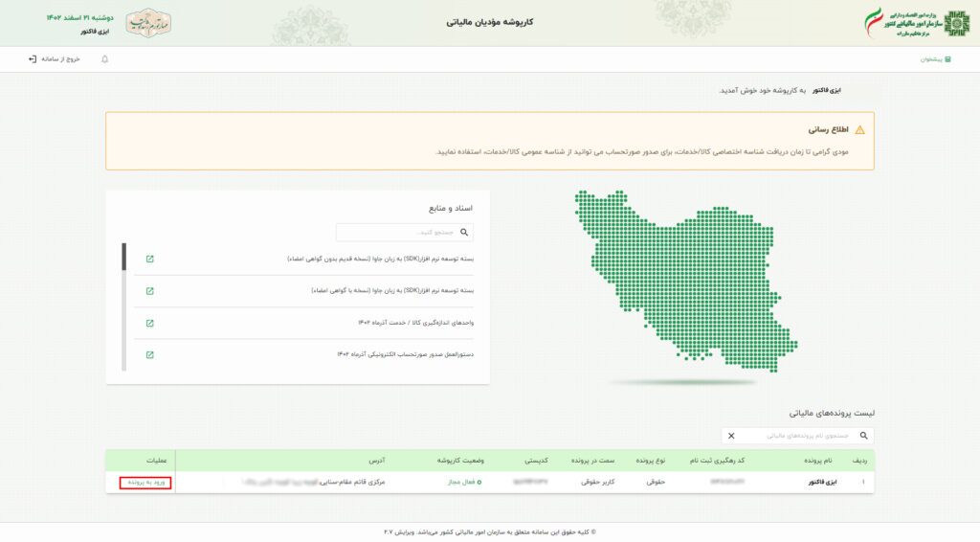980x542 pixels.
Task: Open external link icon for Java SDK with signature certificate
Action: pos(150,291)
